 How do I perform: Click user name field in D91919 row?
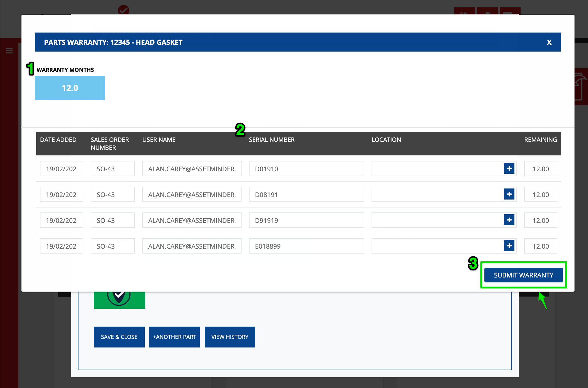pyautogui.click(x=192, y=220)
